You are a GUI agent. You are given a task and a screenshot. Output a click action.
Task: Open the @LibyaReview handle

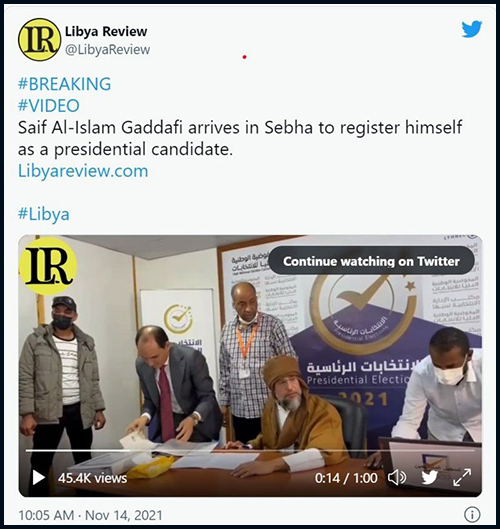[x=107, y=50]
